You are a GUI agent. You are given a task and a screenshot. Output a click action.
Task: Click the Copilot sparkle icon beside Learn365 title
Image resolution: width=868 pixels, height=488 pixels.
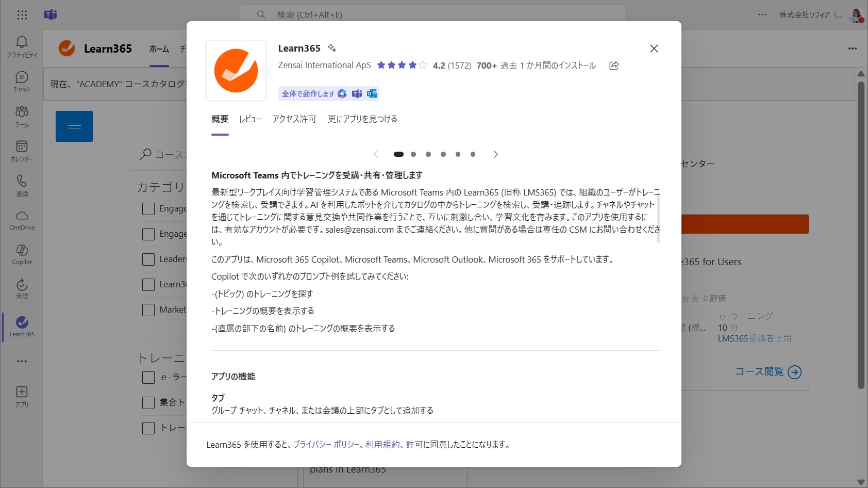pyautogui.click(x=332, y=48)
